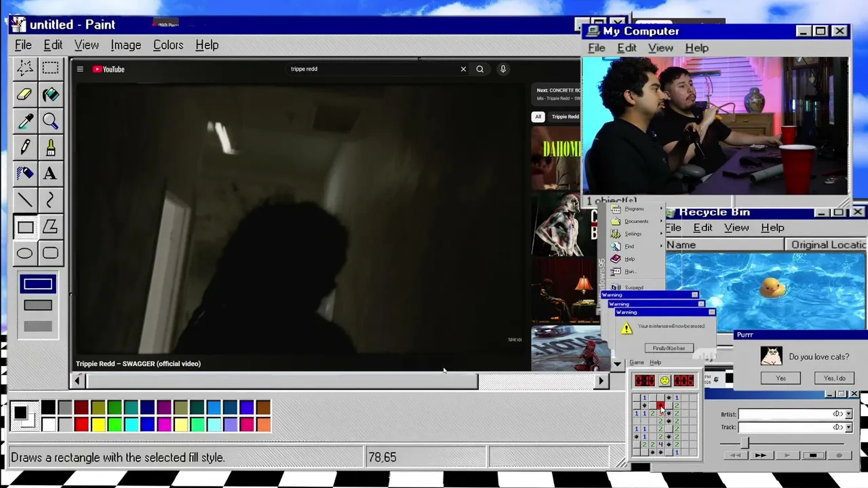Choose the Fill With Color bucket tool

(50, 94)
